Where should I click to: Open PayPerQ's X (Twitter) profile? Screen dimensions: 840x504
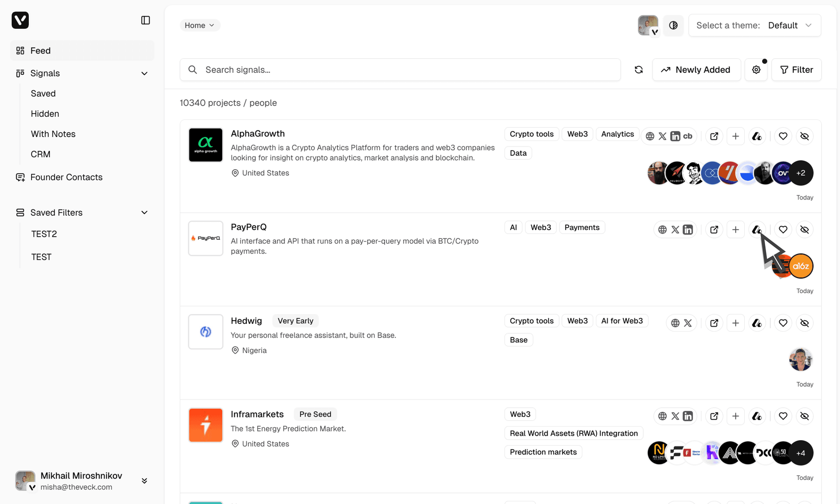pos(675,229)
